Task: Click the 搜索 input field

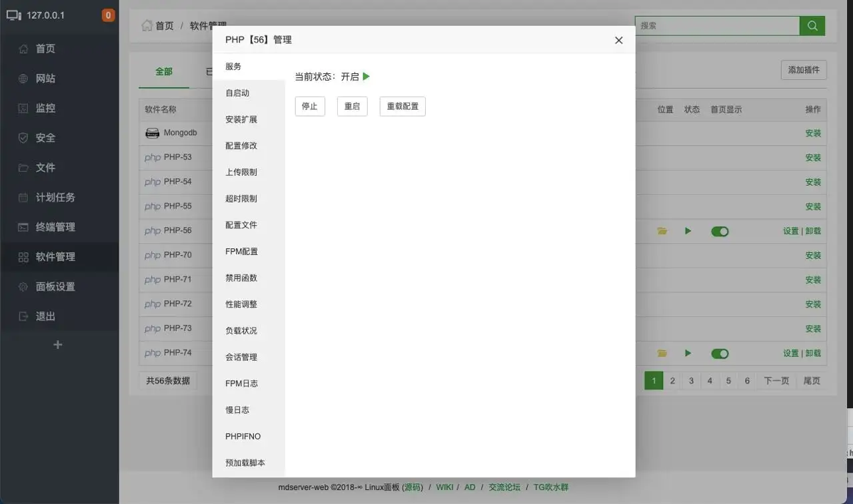Action: pyautogui.click(x=717, y=25)
